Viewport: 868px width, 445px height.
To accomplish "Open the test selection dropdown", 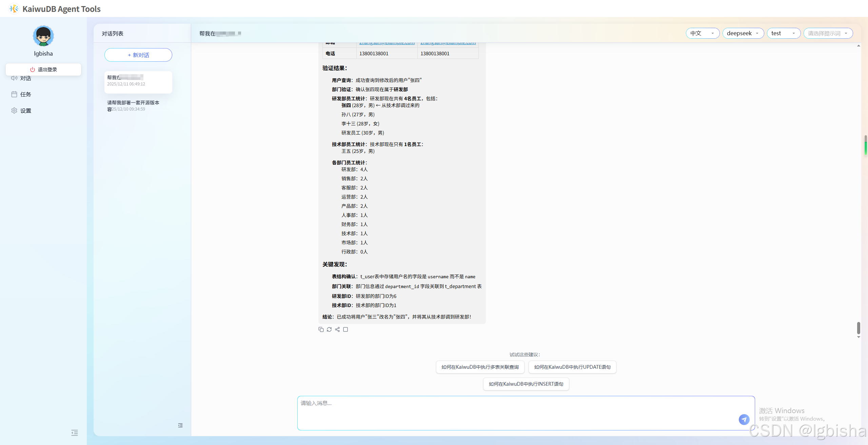I will 783,33.
